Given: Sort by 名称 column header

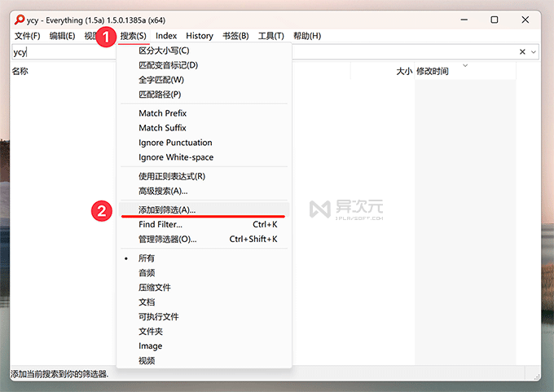Looking at the screenshot, I should point(20,72).
